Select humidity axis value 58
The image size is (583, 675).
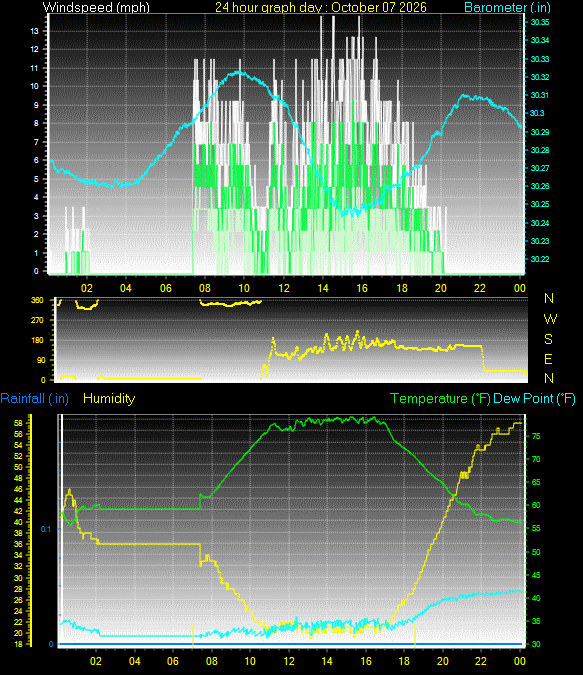tap(18, 423)
